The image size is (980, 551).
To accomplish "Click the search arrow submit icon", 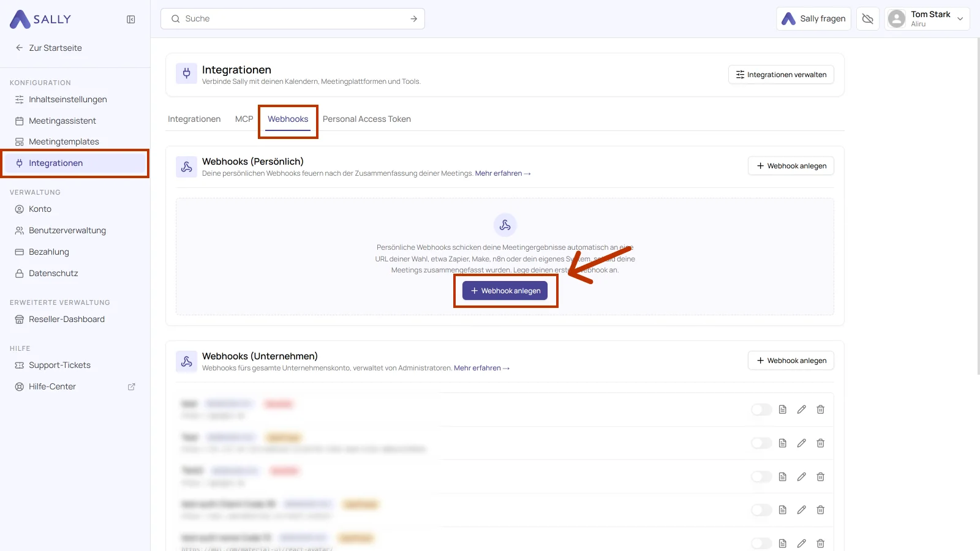I will 414,19.
